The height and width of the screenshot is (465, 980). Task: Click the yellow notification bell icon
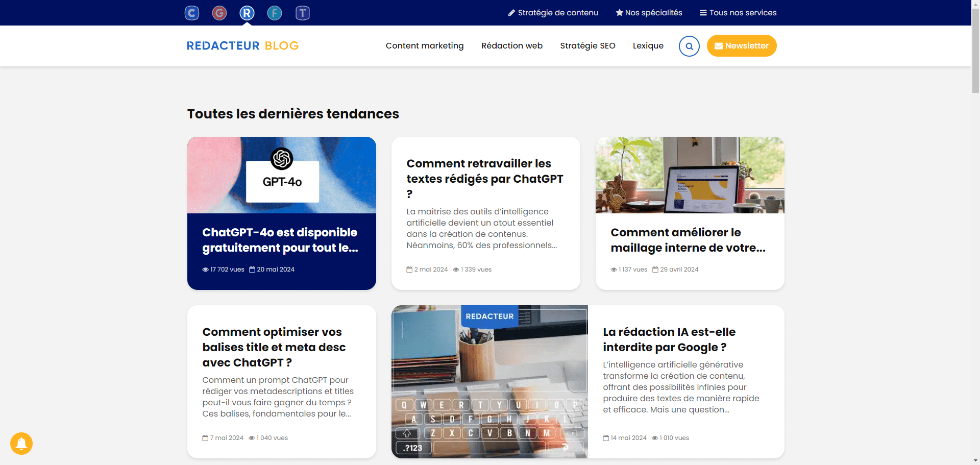(x=21, y=444)
